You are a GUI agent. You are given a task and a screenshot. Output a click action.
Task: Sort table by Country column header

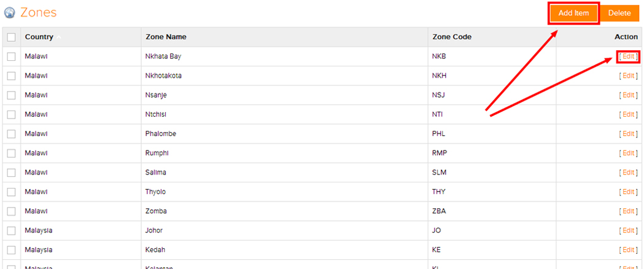tap(39, 37)
